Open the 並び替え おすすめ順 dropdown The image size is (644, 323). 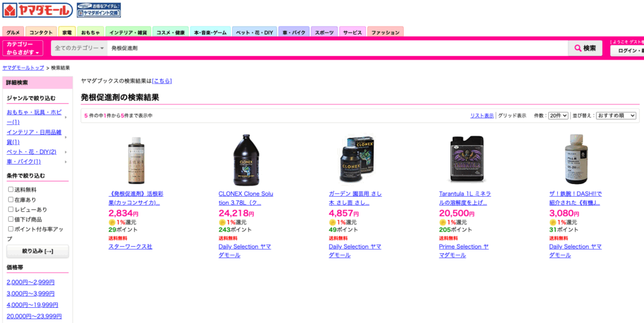click(616, 116)
